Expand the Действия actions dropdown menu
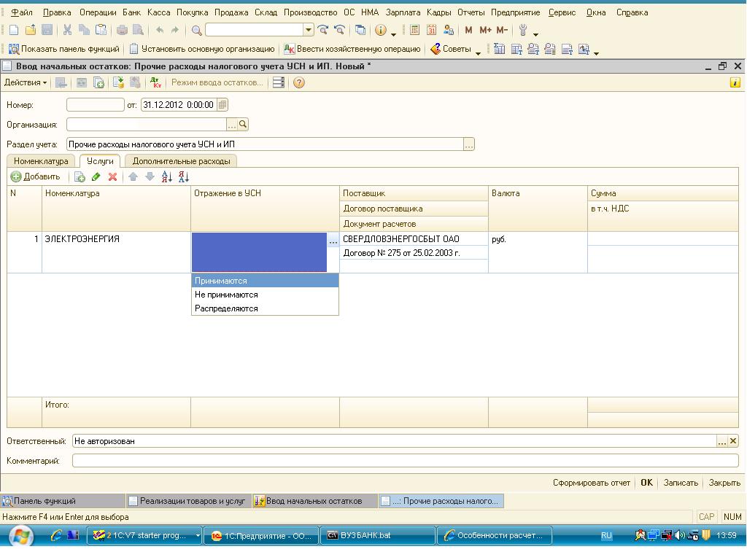 coord(26,82)
